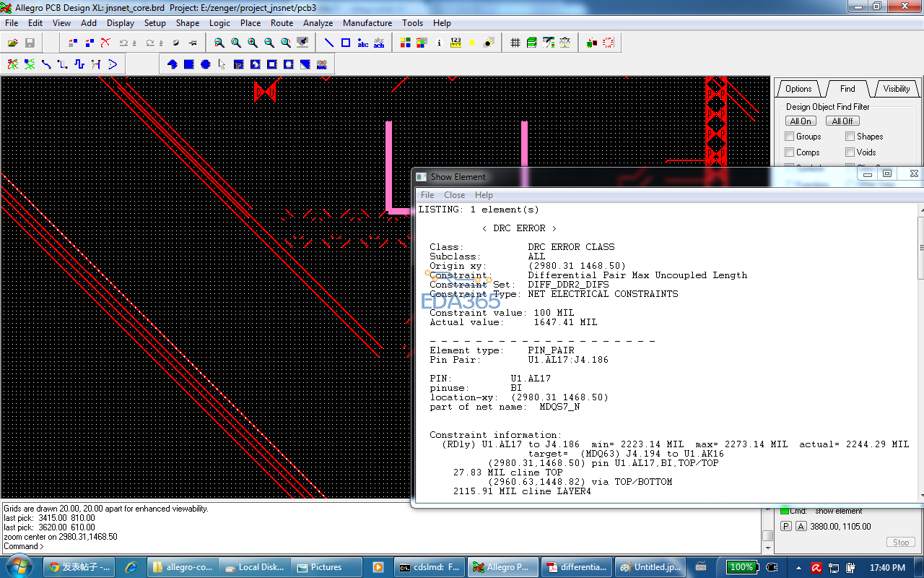Select the Add Line tool icon

point(328,43)
